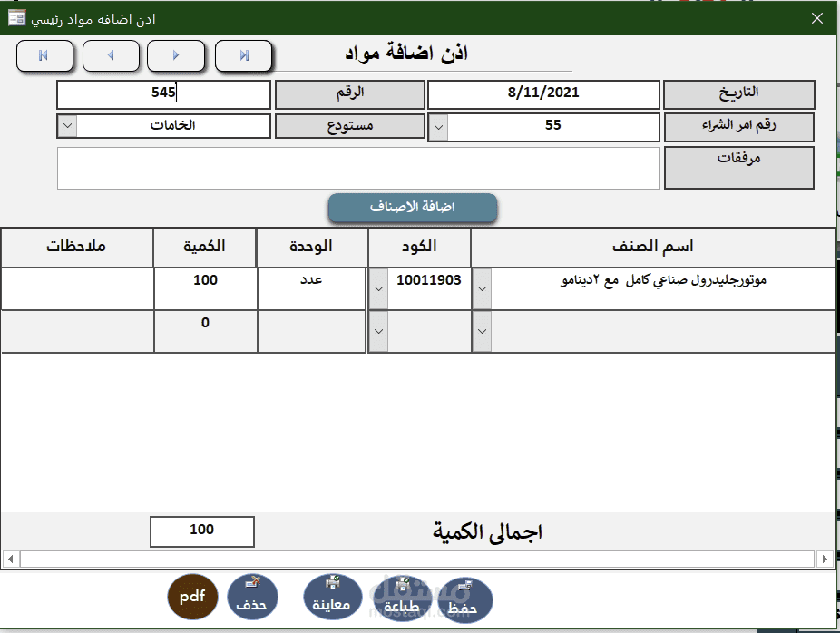Export the document with pdf button
Viewport: 840px width, 633px height.
point(192,597)
